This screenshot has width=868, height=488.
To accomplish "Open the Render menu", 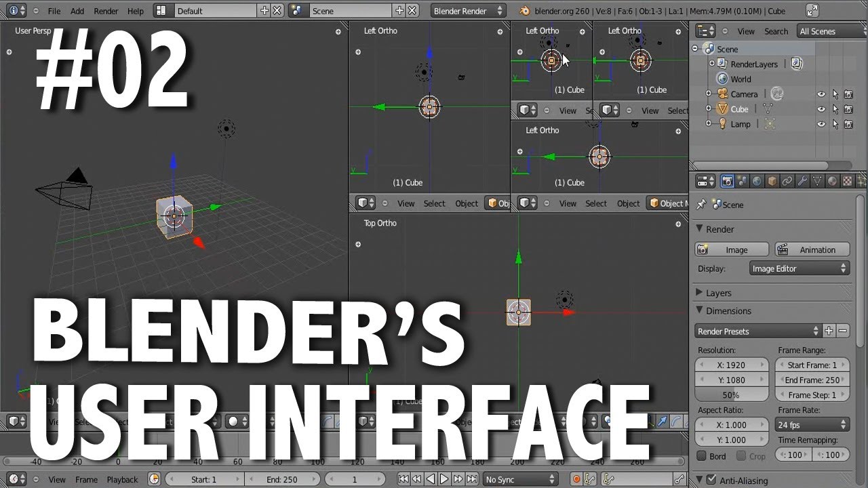I will pyautogui.click(x=106, y=11).
